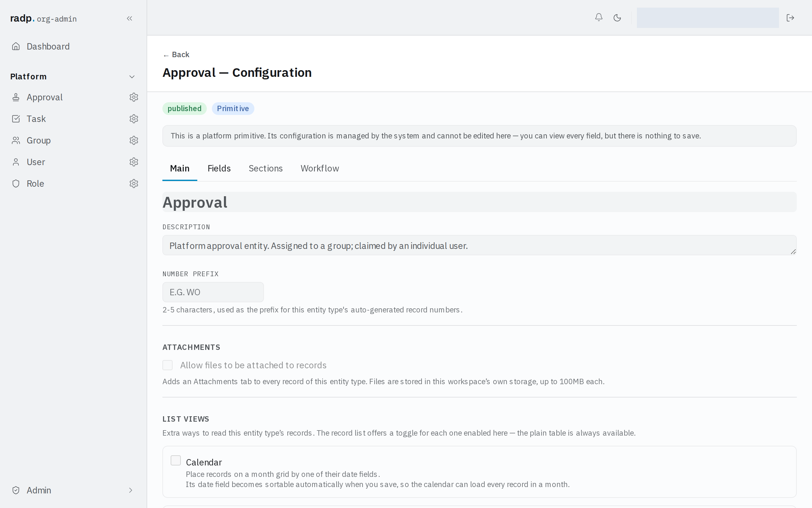Click the Admin shield-check icon
This screenshot has width=812, height=508.
(16, 490)
